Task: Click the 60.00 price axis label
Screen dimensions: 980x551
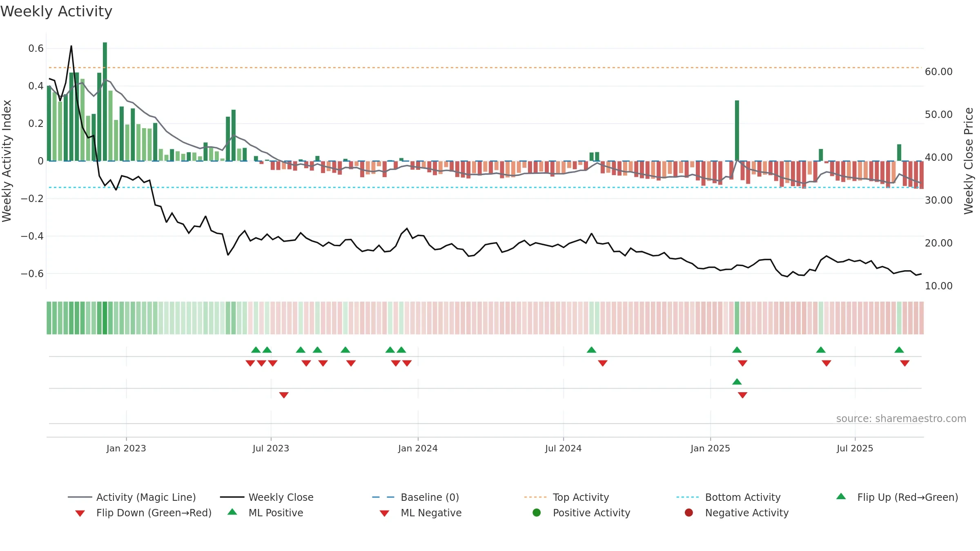Action: [x=938, y=71]
